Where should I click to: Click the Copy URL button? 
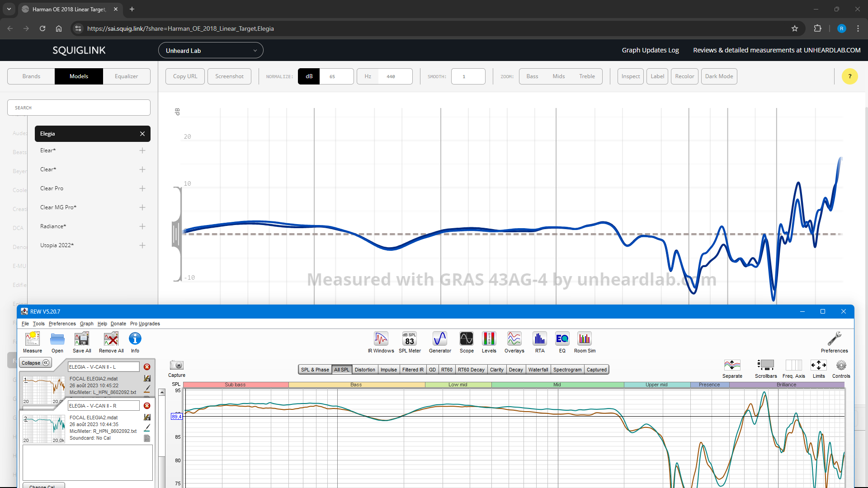(185, 76)
